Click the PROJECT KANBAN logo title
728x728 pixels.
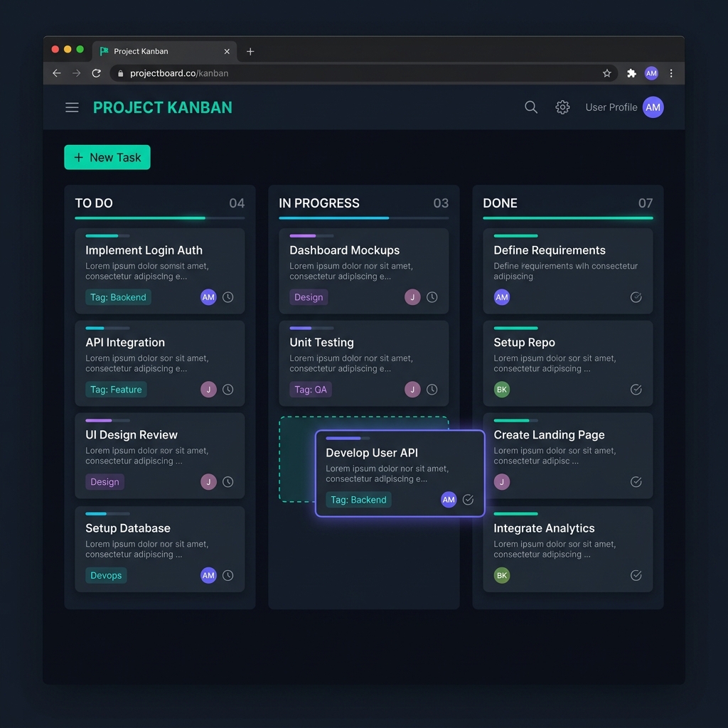[163, 107]
